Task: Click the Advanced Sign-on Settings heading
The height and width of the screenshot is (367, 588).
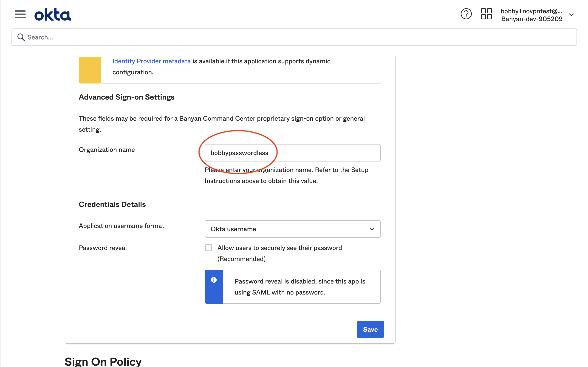Action: pyautogui.click(x=127, y=97)
